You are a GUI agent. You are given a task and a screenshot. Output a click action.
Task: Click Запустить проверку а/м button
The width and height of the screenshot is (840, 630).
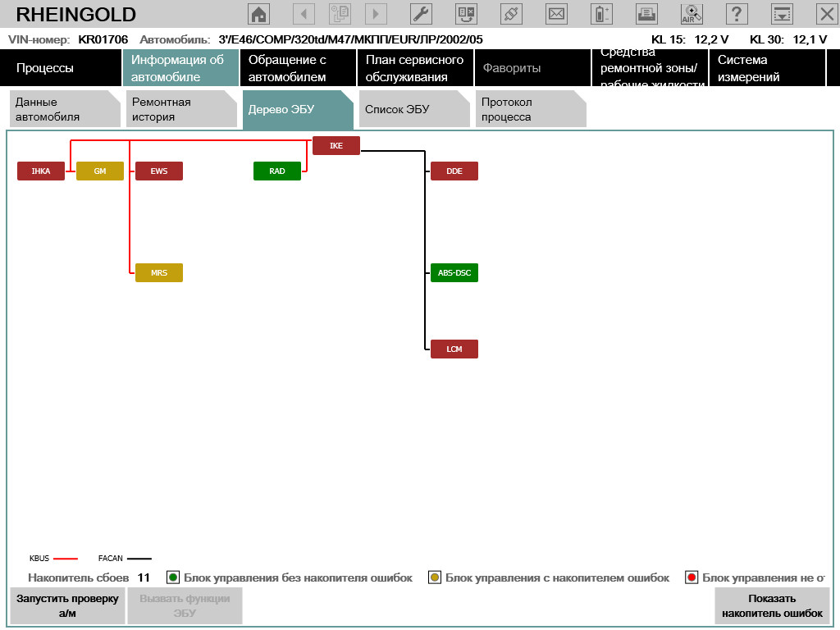67,606
